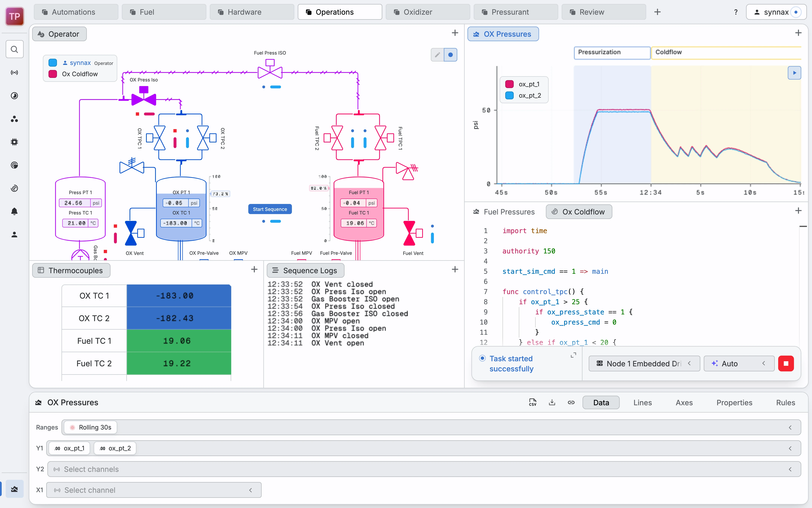Screen dimensions: 812x508
Task: Click the ox_pt_2 legend color swatch
Action: [509, 95]
